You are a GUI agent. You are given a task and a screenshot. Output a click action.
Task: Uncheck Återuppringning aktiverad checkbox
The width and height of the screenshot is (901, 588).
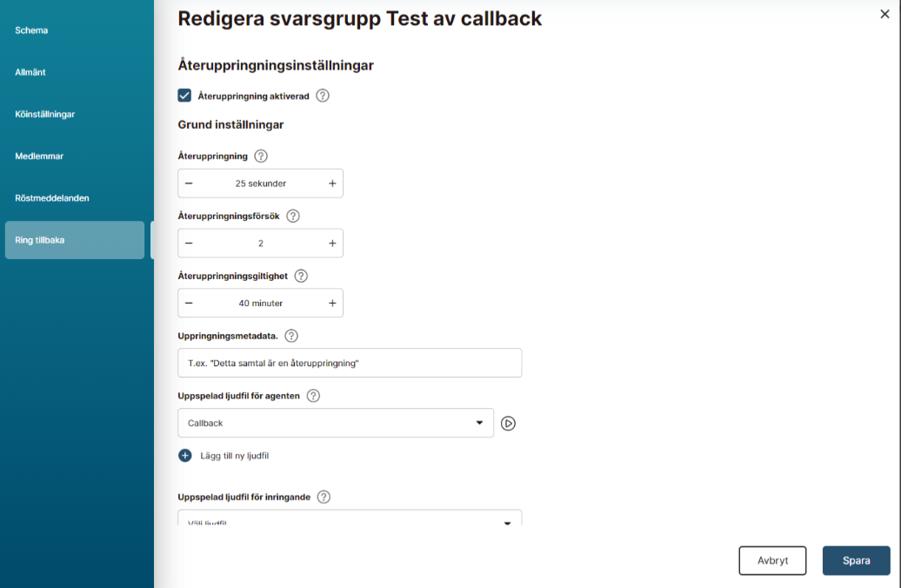click(184, 96)
